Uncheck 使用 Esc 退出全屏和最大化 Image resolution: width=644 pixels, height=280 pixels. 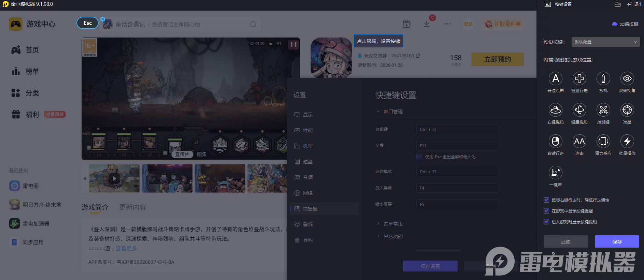pos(419,157)
